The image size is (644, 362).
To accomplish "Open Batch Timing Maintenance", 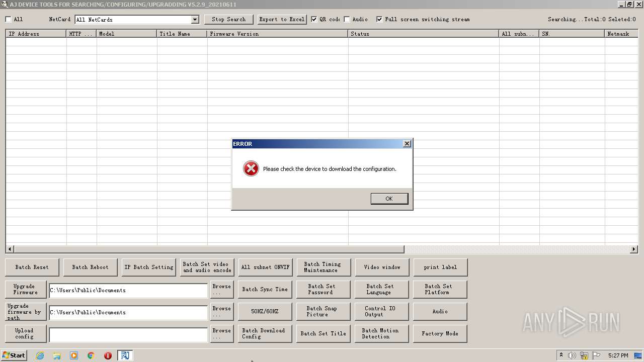I will click(324, 267).
